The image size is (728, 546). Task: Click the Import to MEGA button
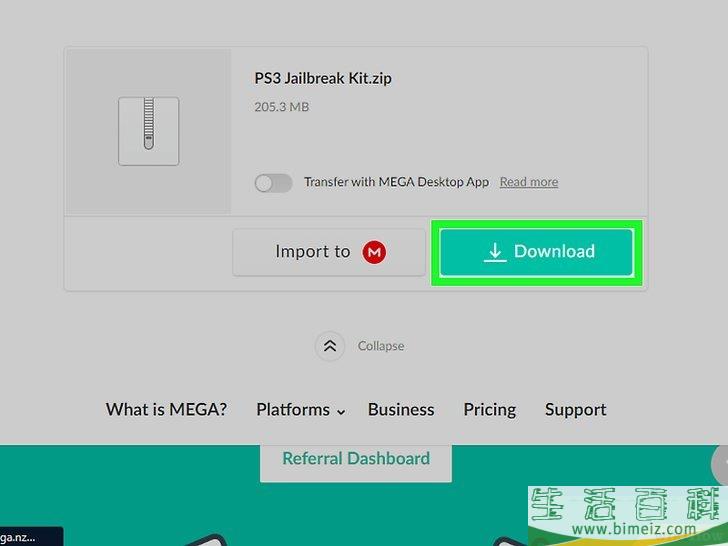329,252
